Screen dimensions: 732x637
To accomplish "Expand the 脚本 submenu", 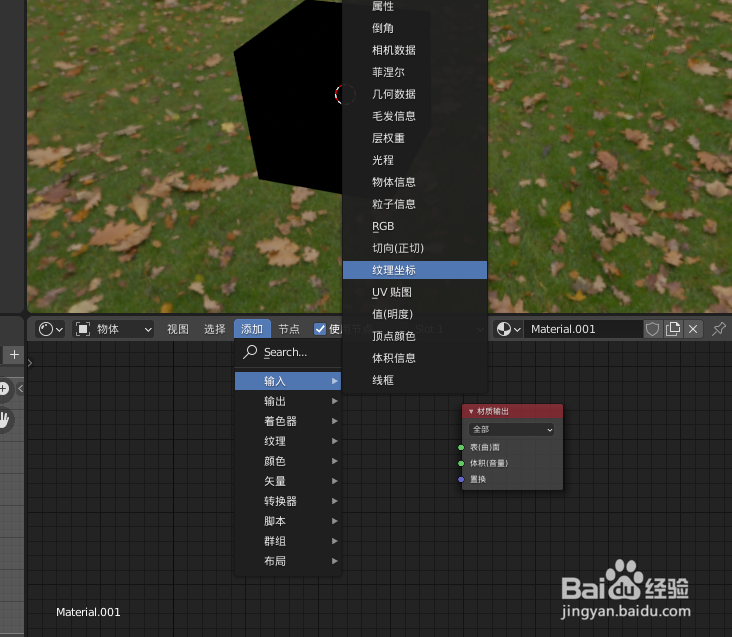I will pos(288,522).
